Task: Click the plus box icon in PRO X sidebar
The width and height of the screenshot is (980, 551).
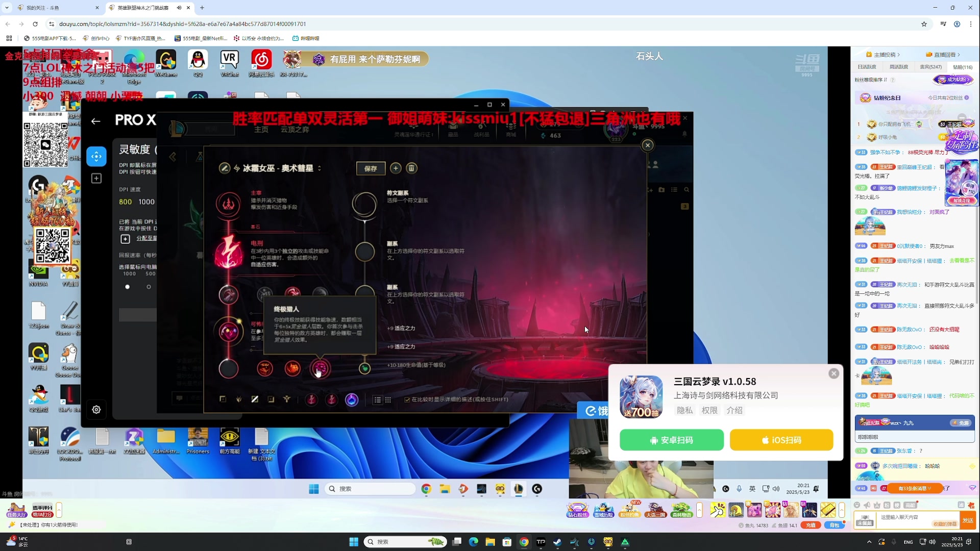Action: click(x=96, y=179)
